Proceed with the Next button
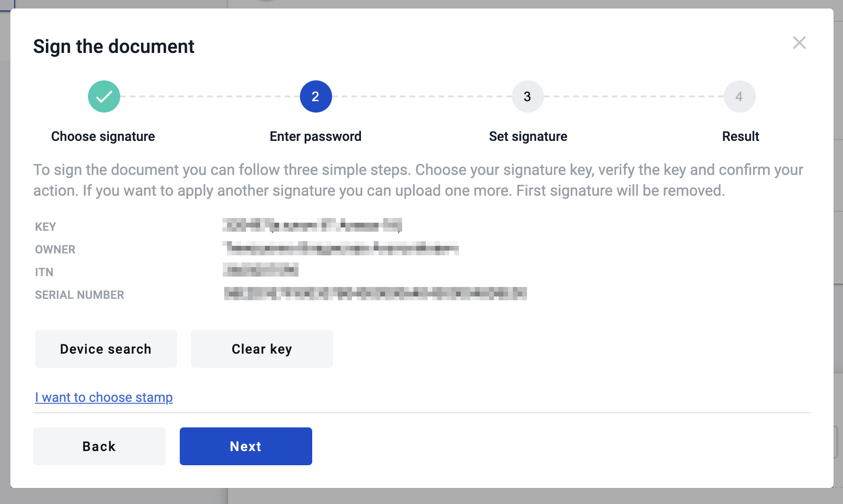 click(246, 446)
